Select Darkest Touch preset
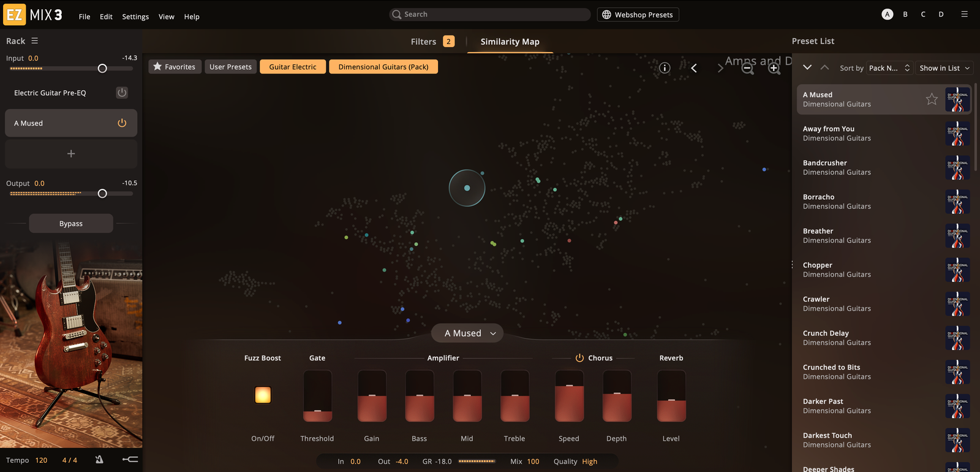This screenshot has width=980, height=472. coord(883,440)
